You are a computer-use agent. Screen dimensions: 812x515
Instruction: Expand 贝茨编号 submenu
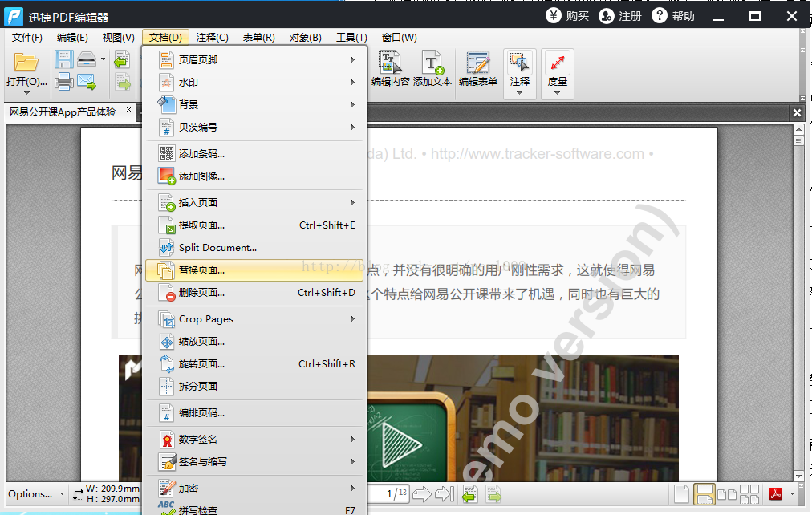tap(256, 128)
